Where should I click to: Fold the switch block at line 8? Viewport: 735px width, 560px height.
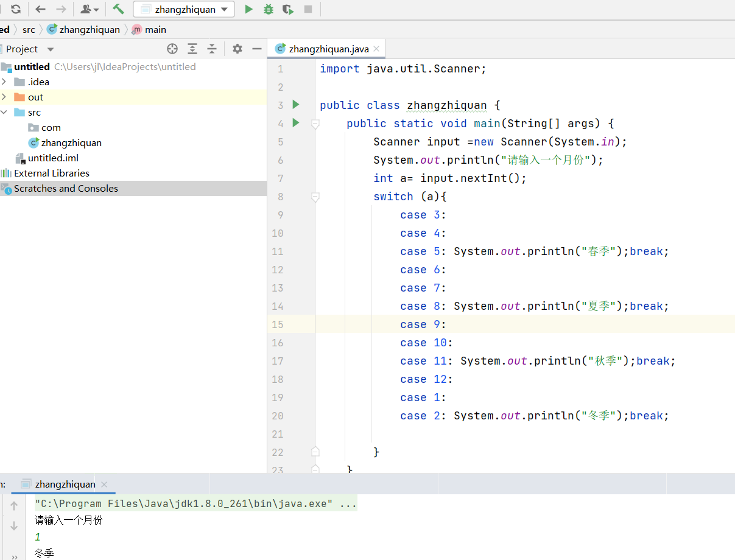click(x=315, y=197)
